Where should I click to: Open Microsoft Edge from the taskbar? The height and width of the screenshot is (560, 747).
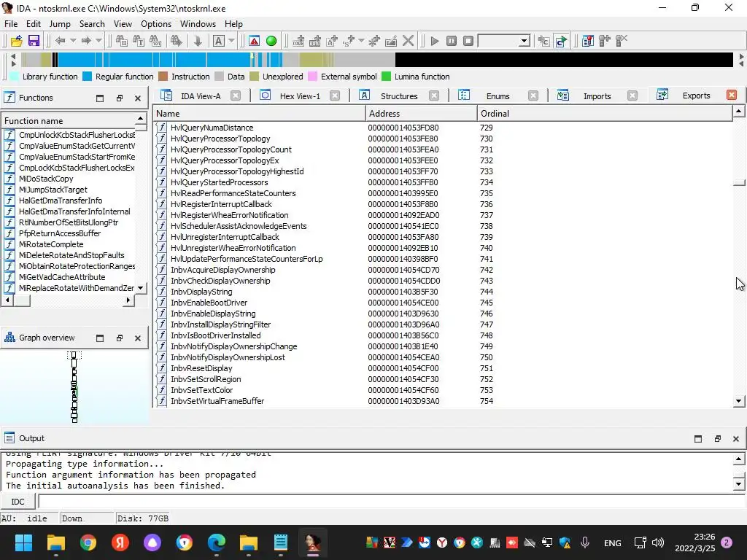pos(217,542)
